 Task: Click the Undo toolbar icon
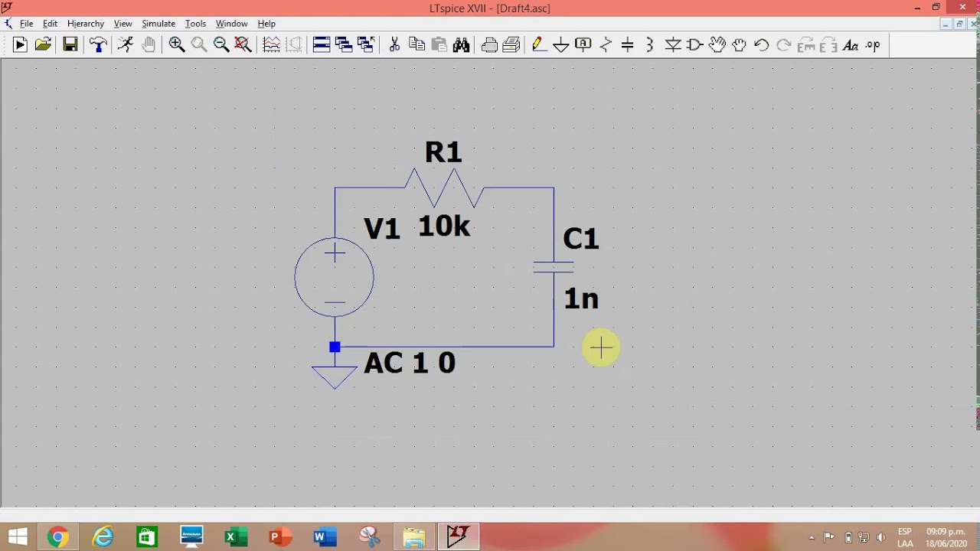coord(762,45)
